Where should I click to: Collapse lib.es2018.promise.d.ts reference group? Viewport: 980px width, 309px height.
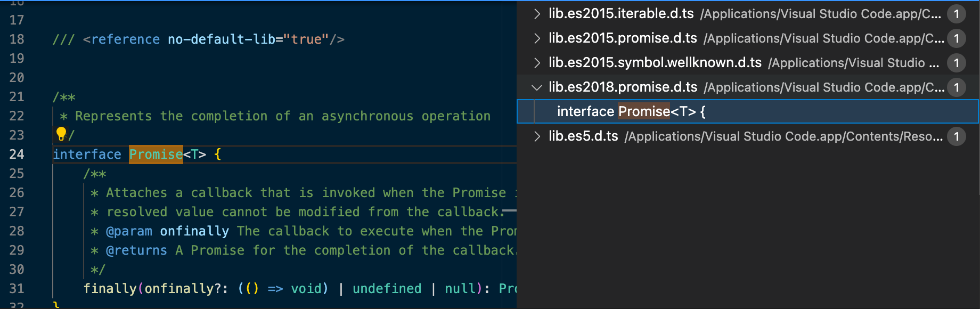(537, 87)
